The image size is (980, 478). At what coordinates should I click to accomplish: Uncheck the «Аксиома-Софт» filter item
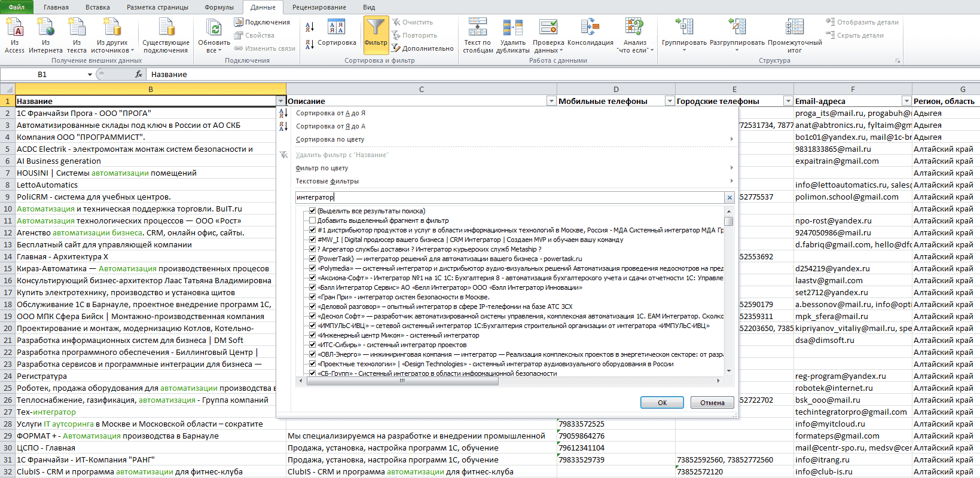(312, 278)
